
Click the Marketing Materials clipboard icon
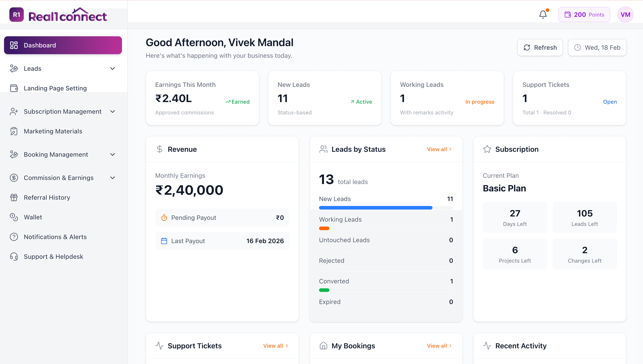click(14, 131)
